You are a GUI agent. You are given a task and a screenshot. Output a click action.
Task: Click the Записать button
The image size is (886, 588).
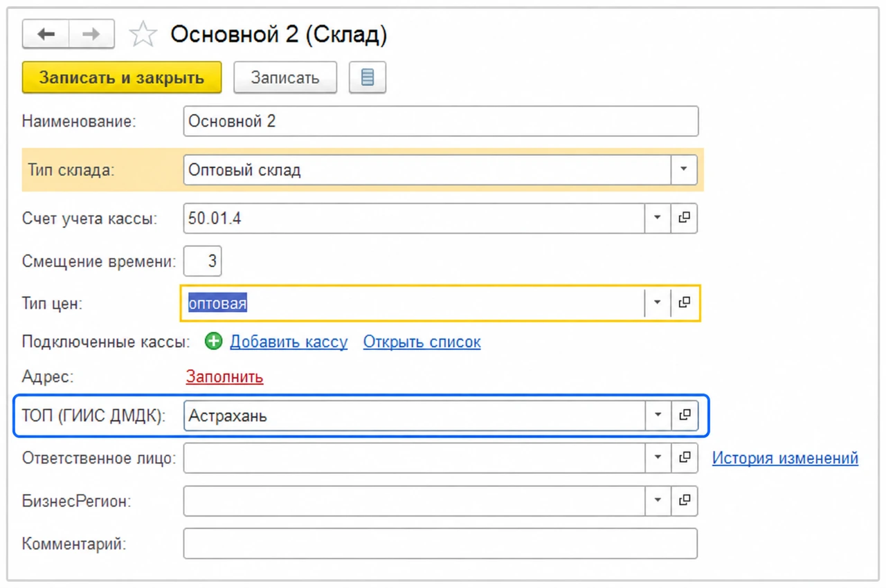(x=285, y=77)
